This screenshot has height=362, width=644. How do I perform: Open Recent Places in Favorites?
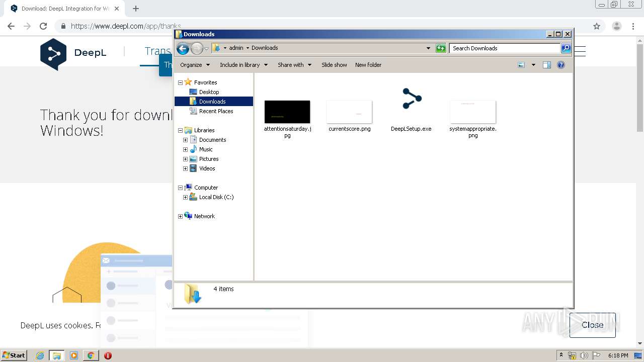click(216, 111)
